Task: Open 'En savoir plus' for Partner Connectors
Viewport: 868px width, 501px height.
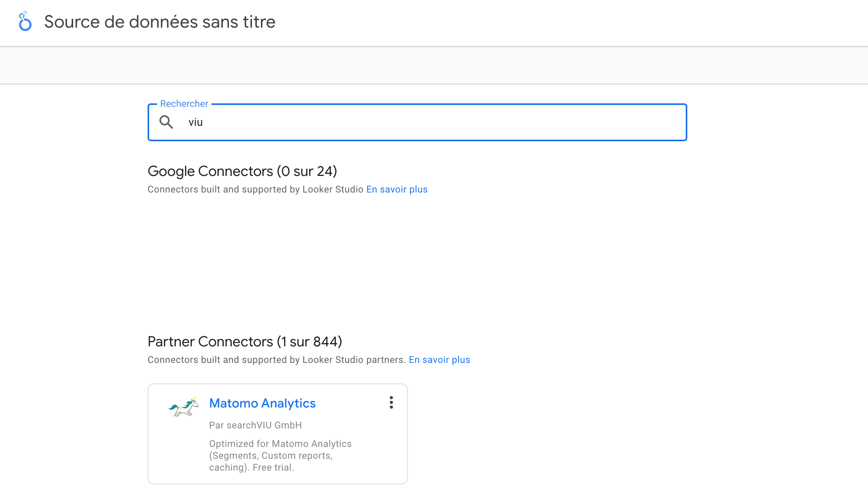Action: (439, 360)
